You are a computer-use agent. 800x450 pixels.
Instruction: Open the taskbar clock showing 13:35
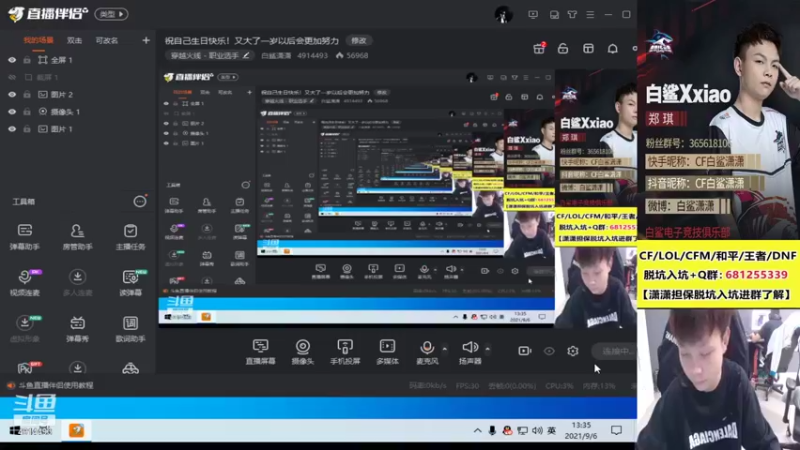click(581, 430)
